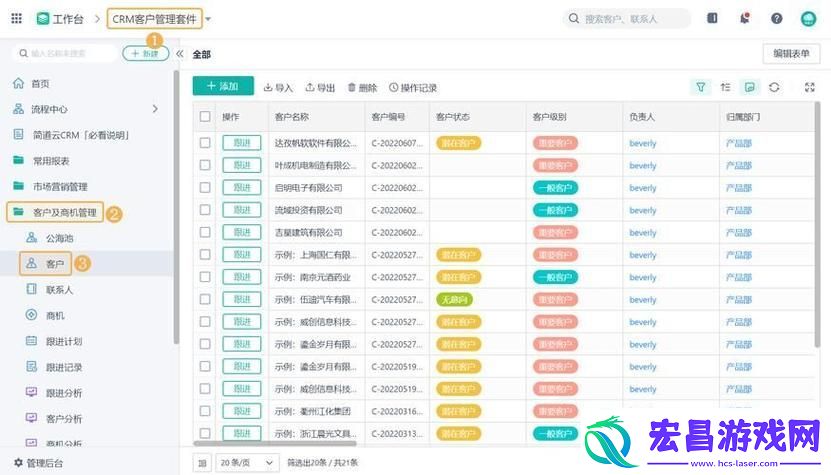Screen dimensions: 831x475
Task: Click 删除 delete toolbar item
Action: pos(362,87)
